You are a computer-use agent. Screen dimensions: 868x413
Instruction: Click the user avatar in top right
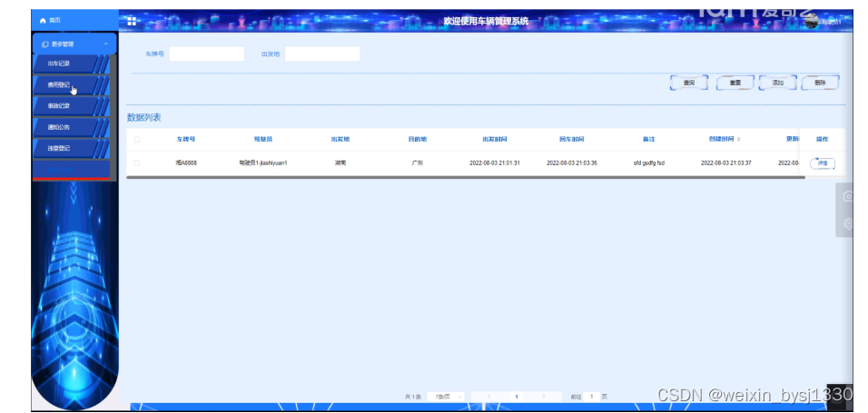[812, 21]
